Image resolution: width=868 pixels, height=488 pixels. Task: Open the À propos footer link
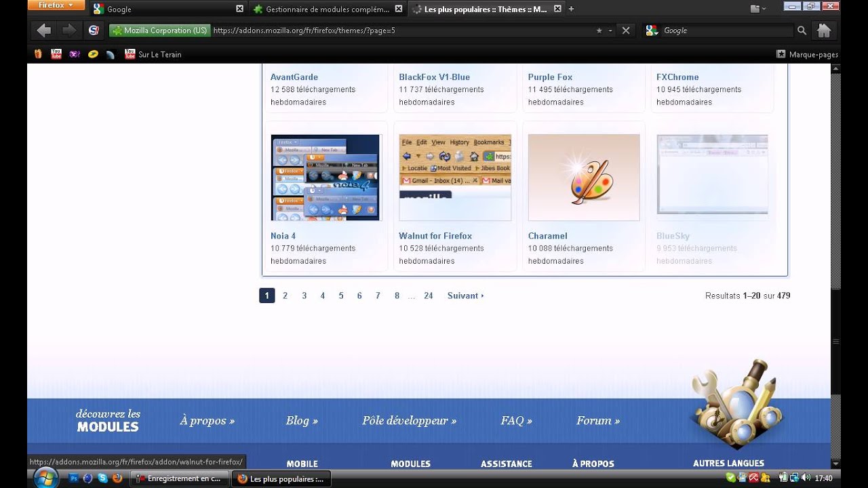207,421
